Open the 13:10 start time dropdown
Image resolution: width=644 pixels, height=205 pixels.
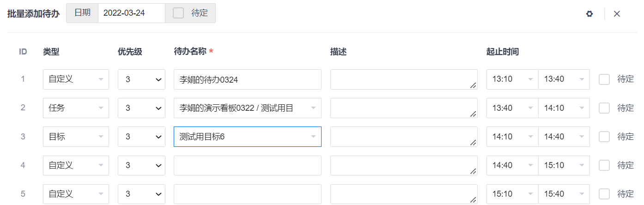pyautogui.click(x=512, y=79)
